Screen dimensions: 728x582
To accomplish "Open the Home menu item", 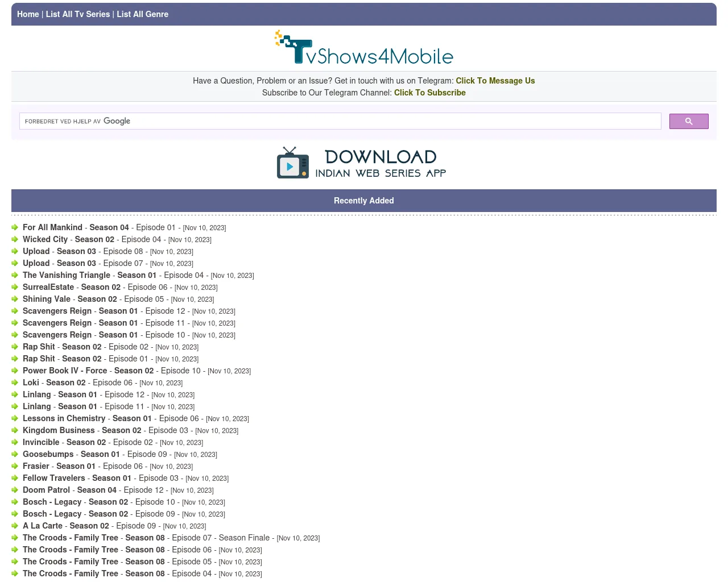I will (x=28, y=14).
